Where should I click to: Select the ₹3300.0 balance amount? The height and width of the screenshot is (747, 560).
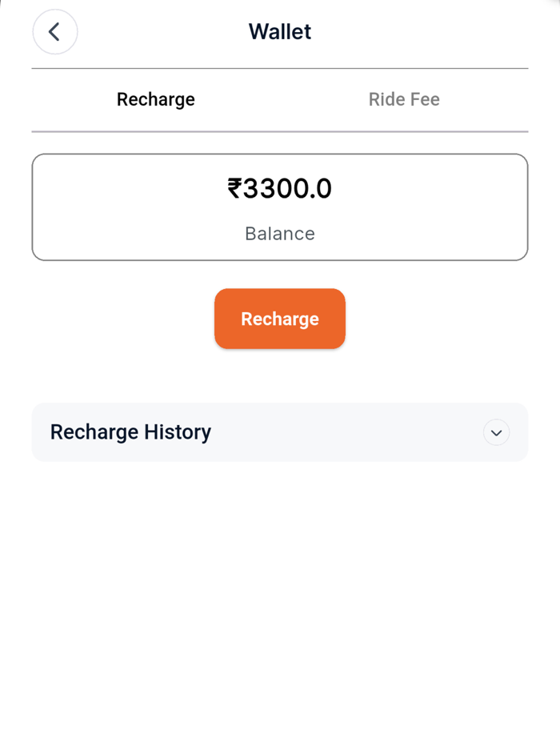point(280,188)
